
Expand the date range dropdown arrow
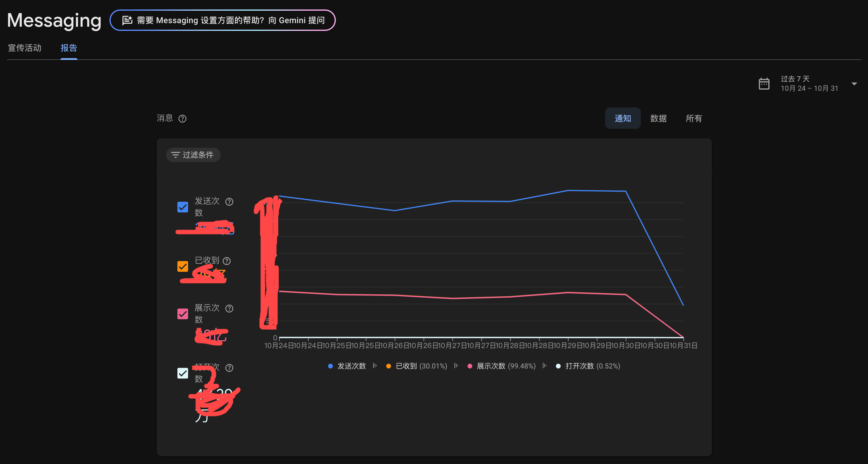pos(854,84)
